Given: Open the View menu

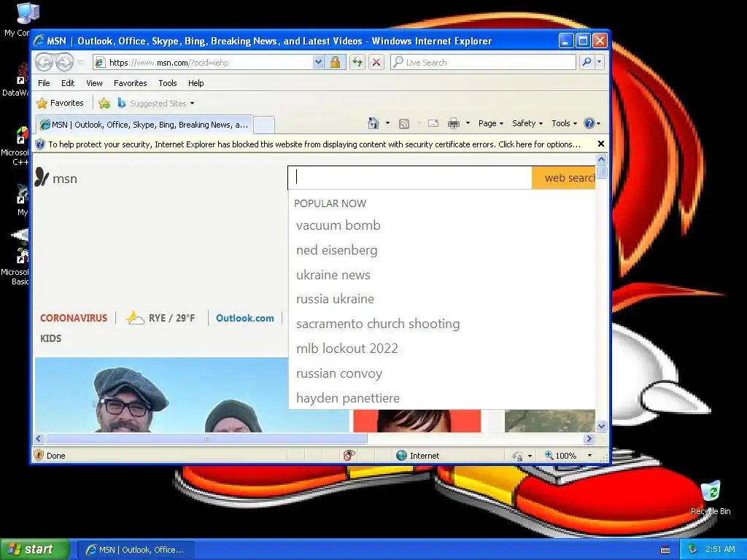Looking at the screenshot, I should [94, 83].
